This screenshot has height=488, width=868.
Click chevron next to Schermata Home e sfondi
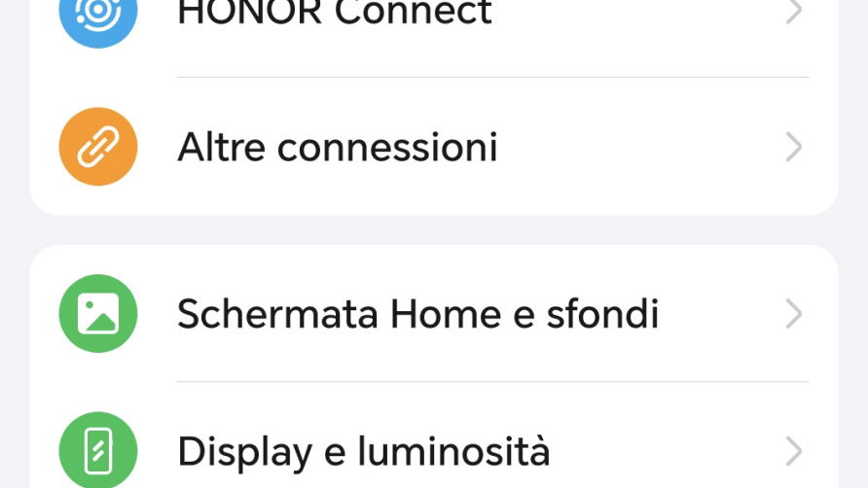[794, 314]
